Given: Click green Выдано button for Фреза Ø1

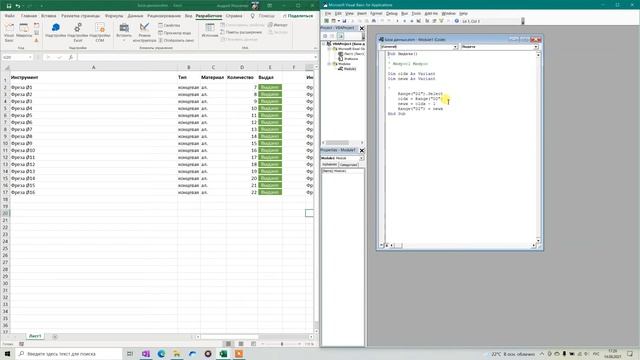Looking at the screenshot, I should pyautogui.click(x=270, y=87).
